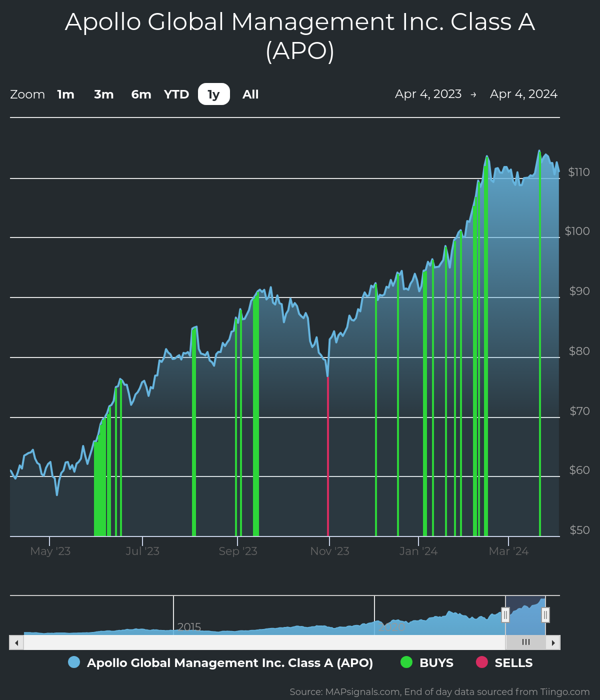The image size is (600, 700).
Task: Toggle the BUYS series legend
Action: coord(436,663)
